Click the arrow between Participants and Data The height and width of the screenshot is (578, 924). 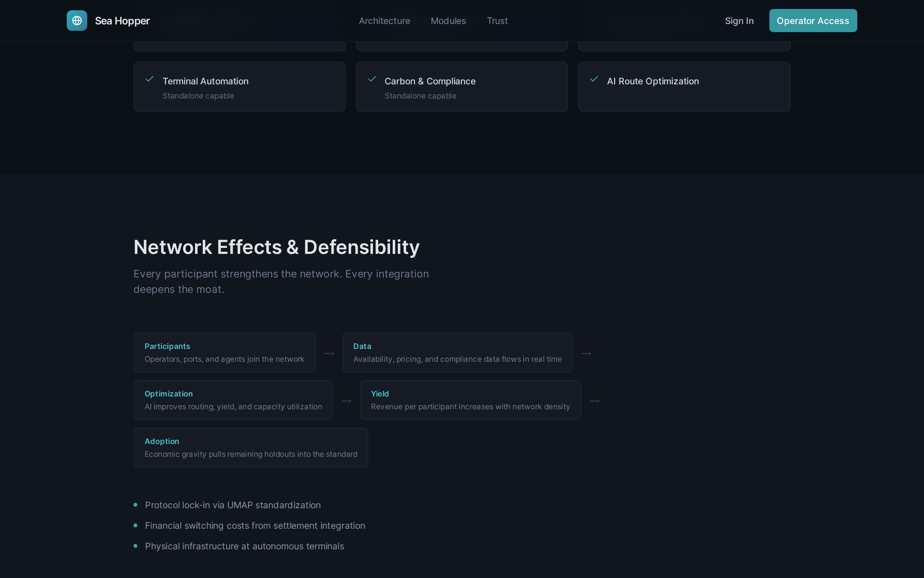[329, 353]
